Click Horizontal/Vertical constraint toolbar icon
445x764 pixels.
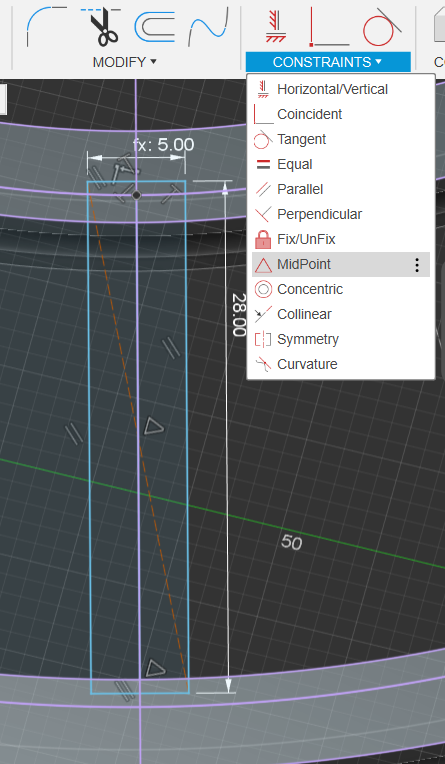275,28
